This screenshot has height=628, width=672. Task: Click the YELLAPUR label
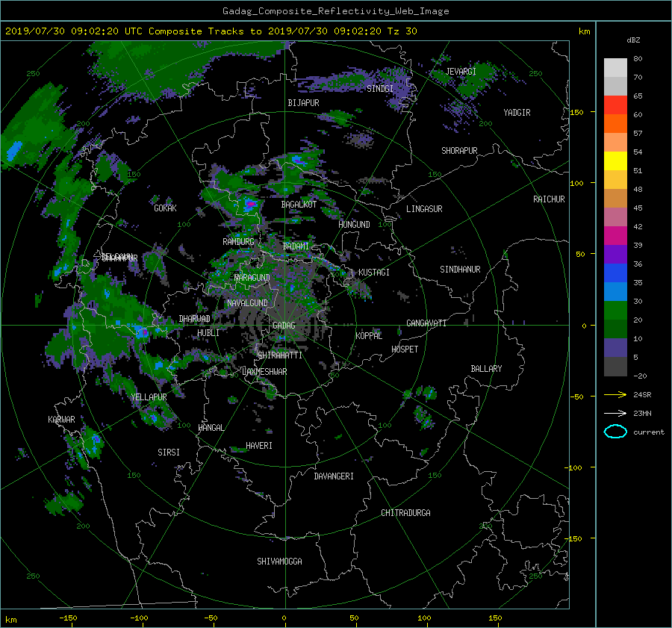point(149,397)
